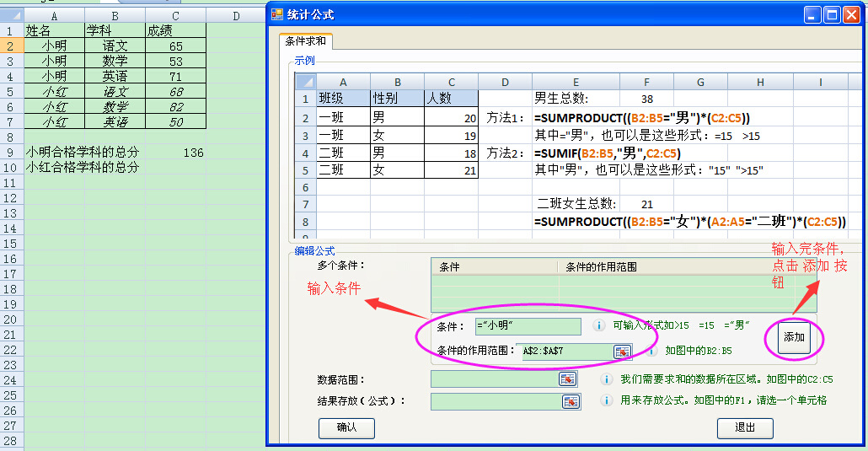Click inside the 数据范围 input box
868x451 pixels.
(x=494, y=379)
